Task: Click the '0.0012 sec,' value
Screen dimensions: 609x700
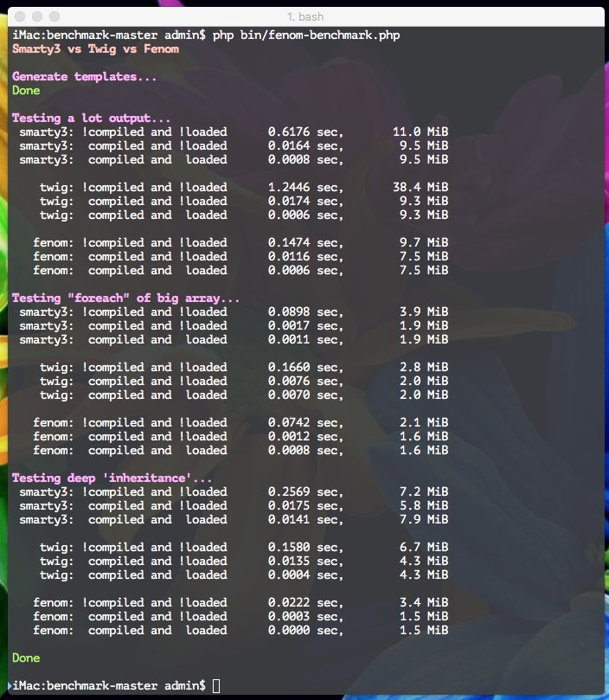Action: [305, 437]
